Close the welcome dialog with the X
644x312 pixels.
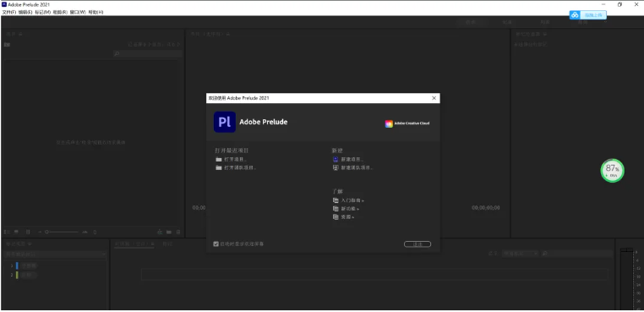pos(434,98)
